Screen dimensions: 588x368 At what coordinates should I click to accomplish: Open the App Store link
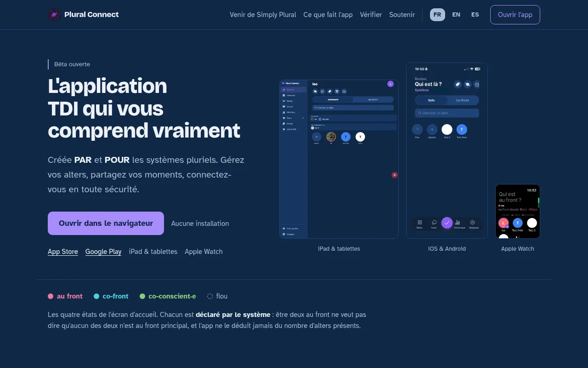(x=63, y=252)
